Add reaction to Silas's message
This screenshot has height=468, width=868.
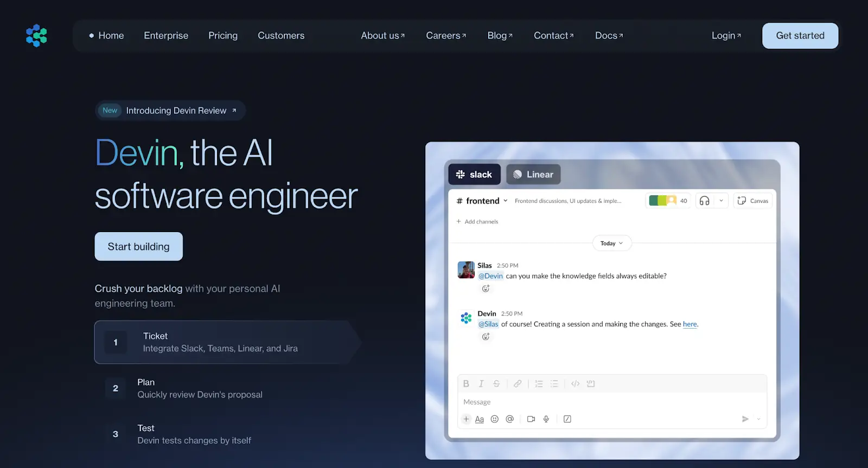(486, 289)
